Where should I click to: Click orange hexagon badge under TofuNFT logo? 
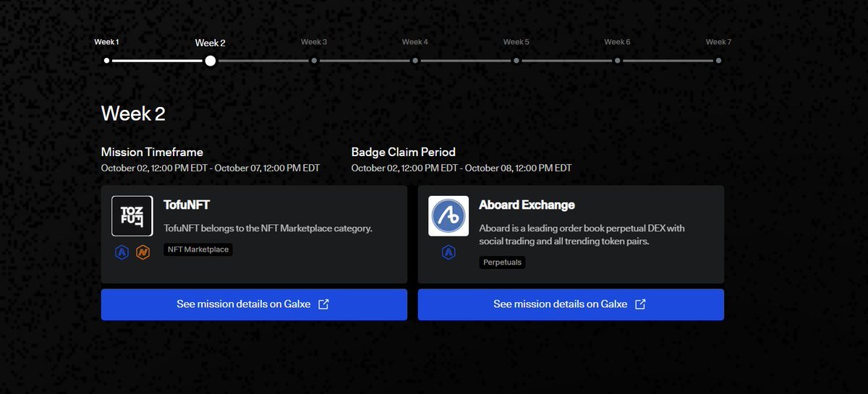[143, 253]
